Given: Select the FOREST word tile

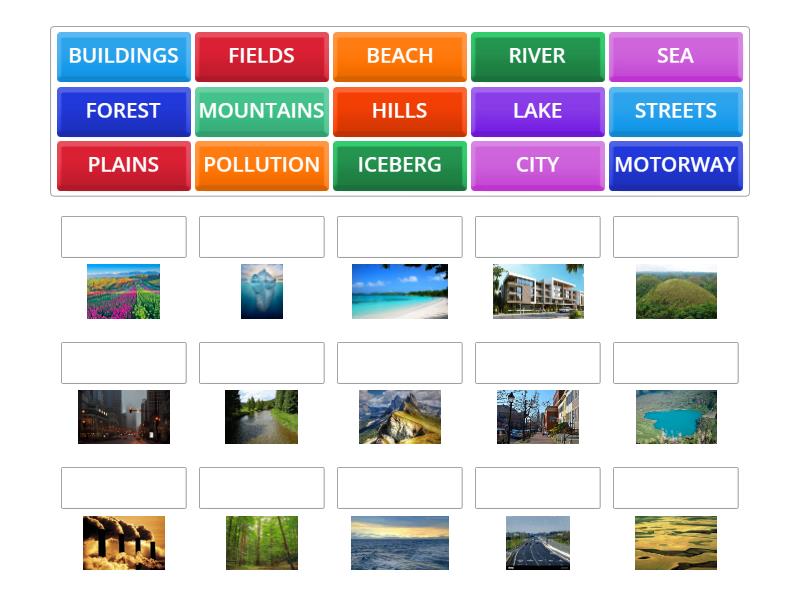Looking at the screenshot, I should tap(123, 111).
